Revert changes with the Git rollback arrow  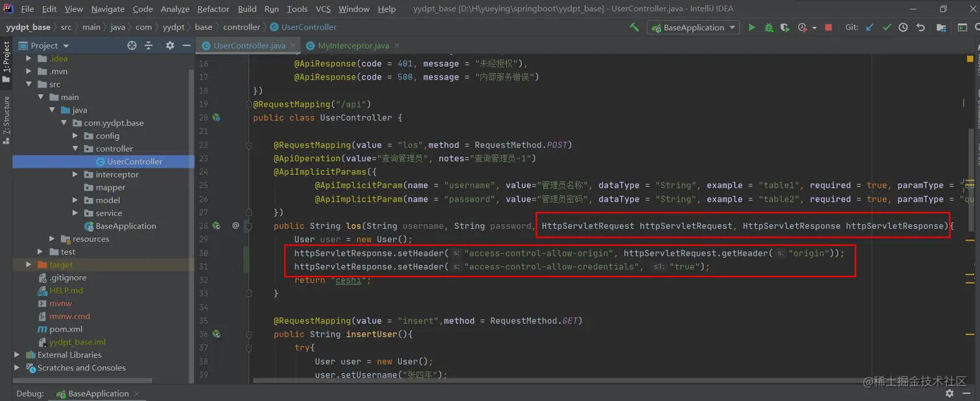(920, 27)
